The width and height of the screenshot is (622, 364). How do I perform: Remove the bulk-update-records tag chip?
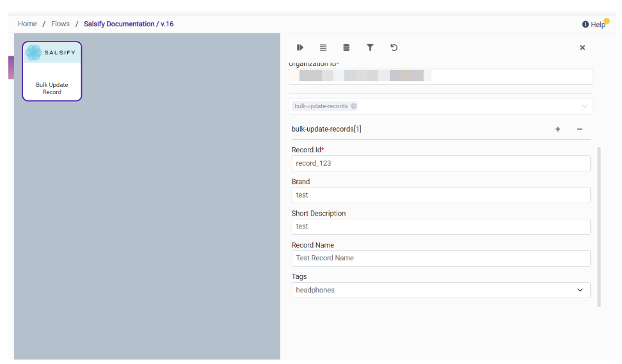coord(354,106)
